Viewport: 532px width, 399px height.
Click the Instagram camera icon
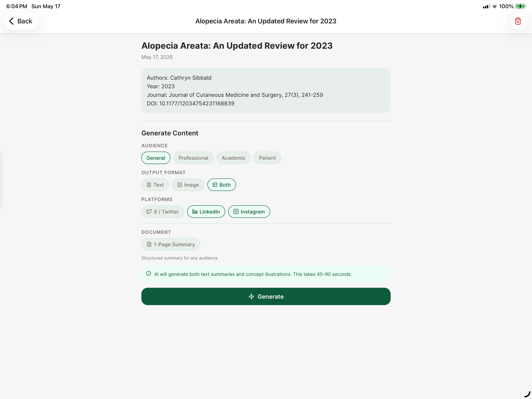coord(236,212)
